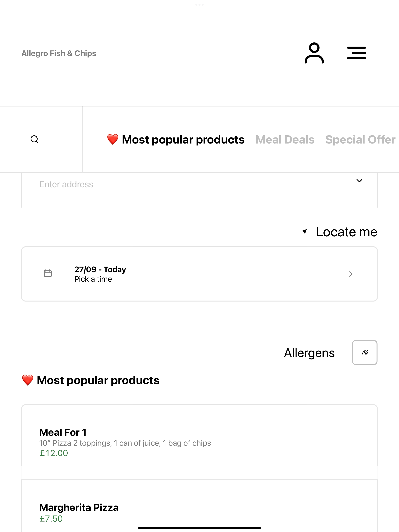Click the search magnifier icon

(34, 139)
